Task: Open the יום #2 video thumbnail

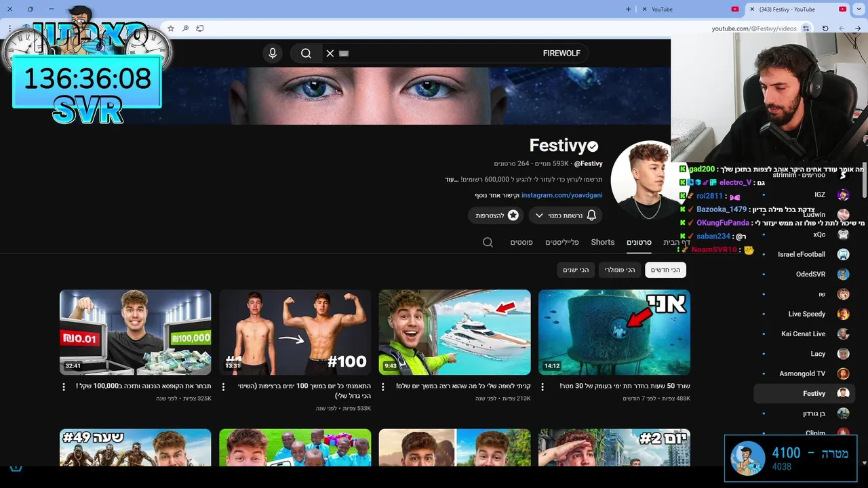Action: click(x=614, y=447)
